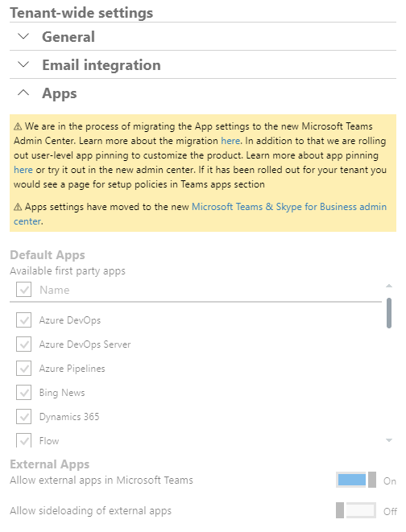Open the Email integration heading
The image size is (406, 532).
pyautogui.click(x=101, y=65)
